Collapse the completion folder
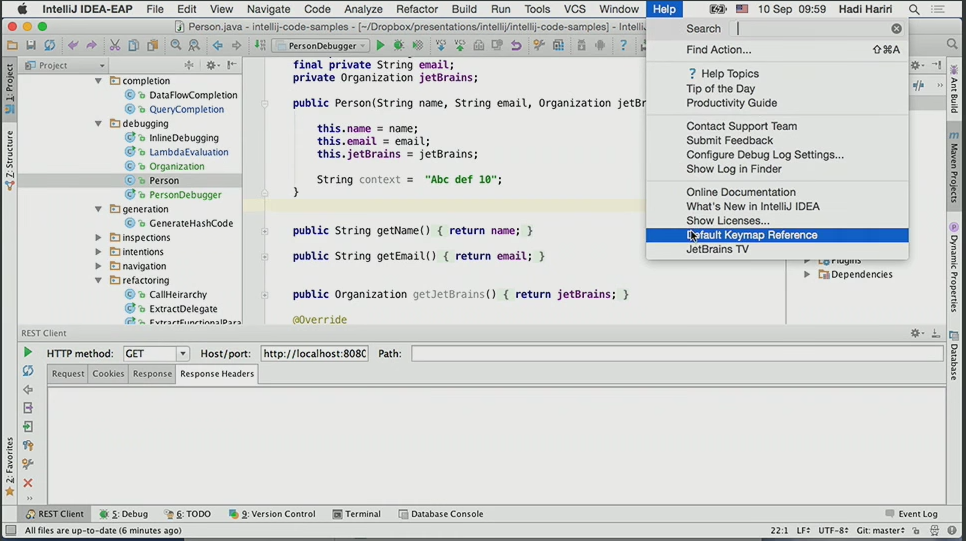Screen dimensions: 966x541 tap(98, 81)
